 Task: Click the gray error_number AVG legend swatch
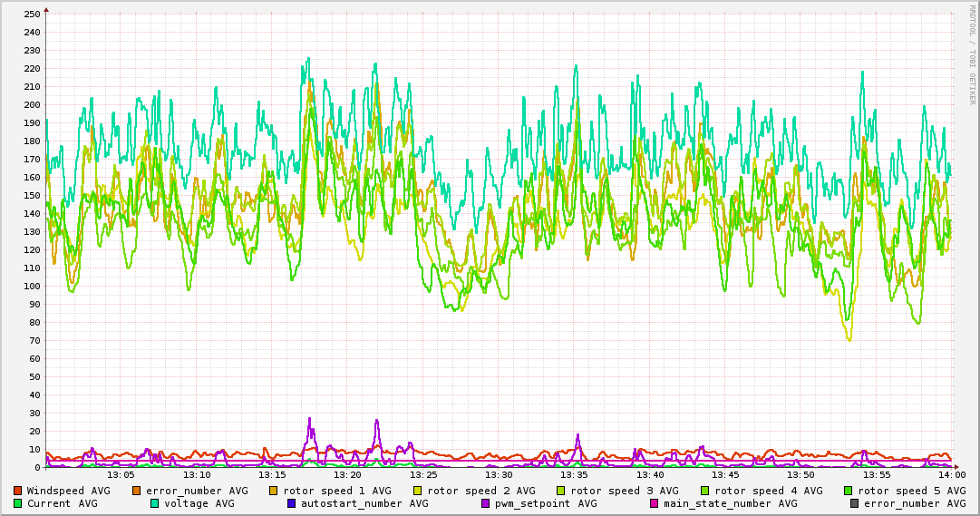tap(854, 503)
